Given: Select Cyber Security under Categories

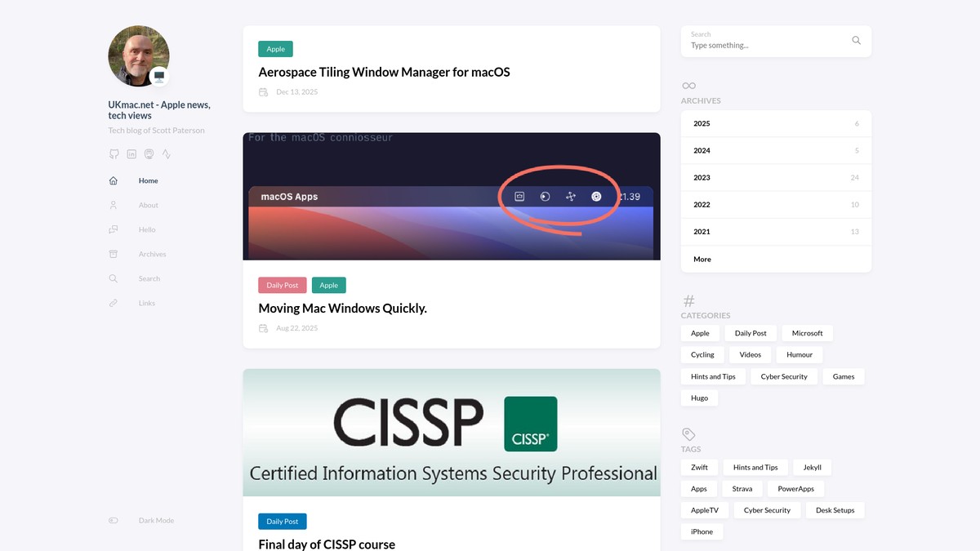Looking at the screenshot, I should (784, 376).
